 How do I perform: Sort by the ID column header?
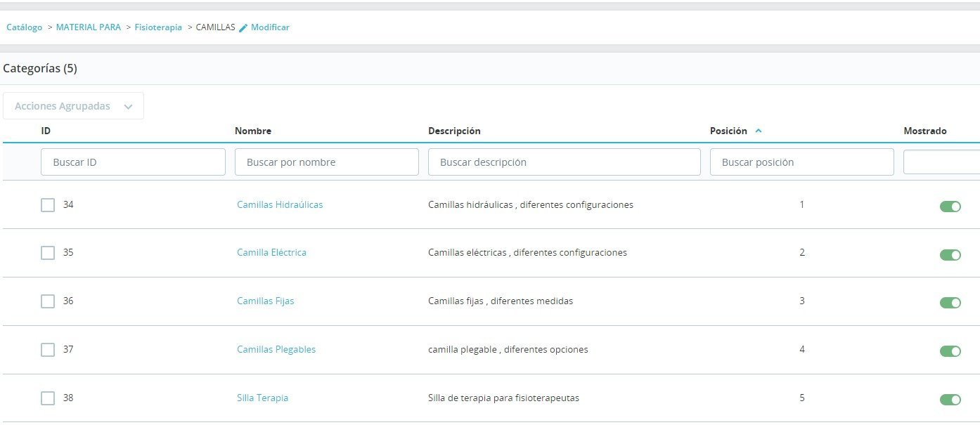(x=46, y=131)
